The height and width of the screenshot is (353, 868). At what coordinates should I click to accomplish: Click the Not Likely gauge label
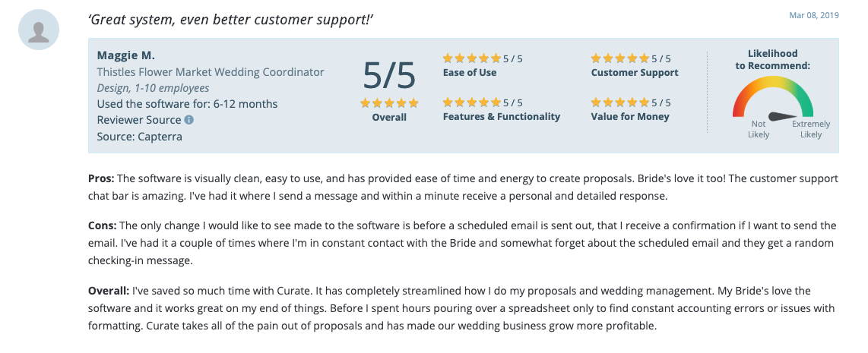tap(759, 129)
